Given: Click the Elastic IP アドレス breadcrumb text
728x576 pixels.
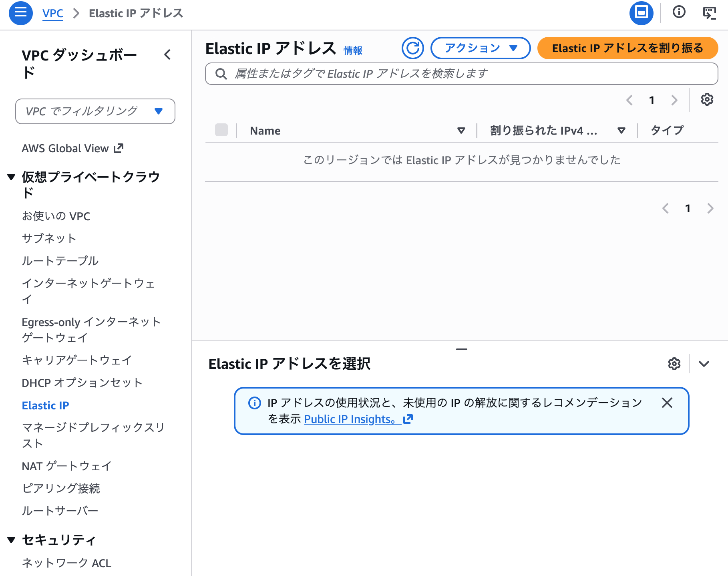Looking at the screenshot, I should 136,13.
